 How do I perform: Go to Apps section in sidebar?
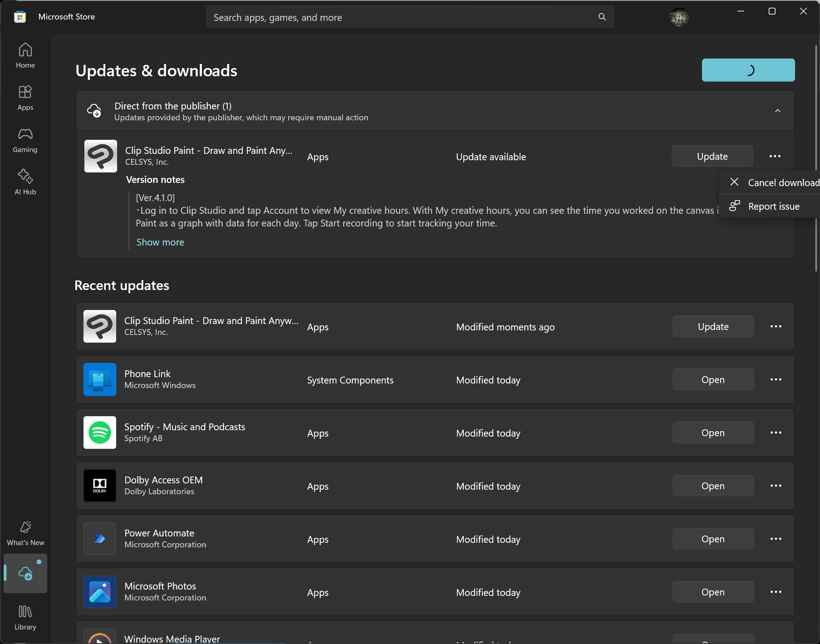(x=25, y=98)
